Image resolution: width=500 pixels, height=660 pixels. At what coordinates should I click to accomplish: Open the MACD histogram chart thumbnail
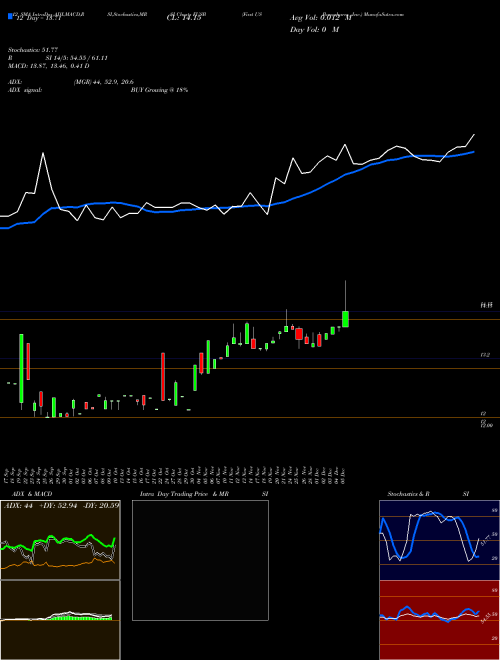(x=60, y=620)
